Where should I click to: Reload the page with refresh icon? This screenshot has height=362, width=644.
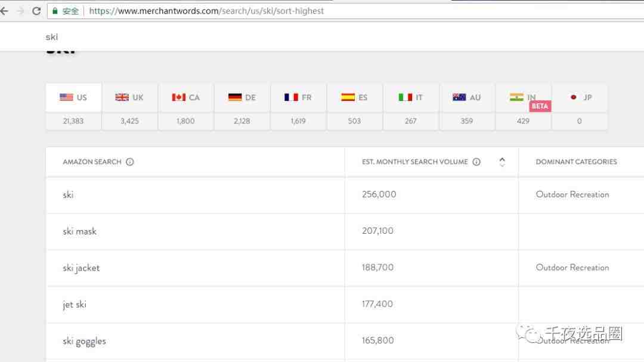36,11
